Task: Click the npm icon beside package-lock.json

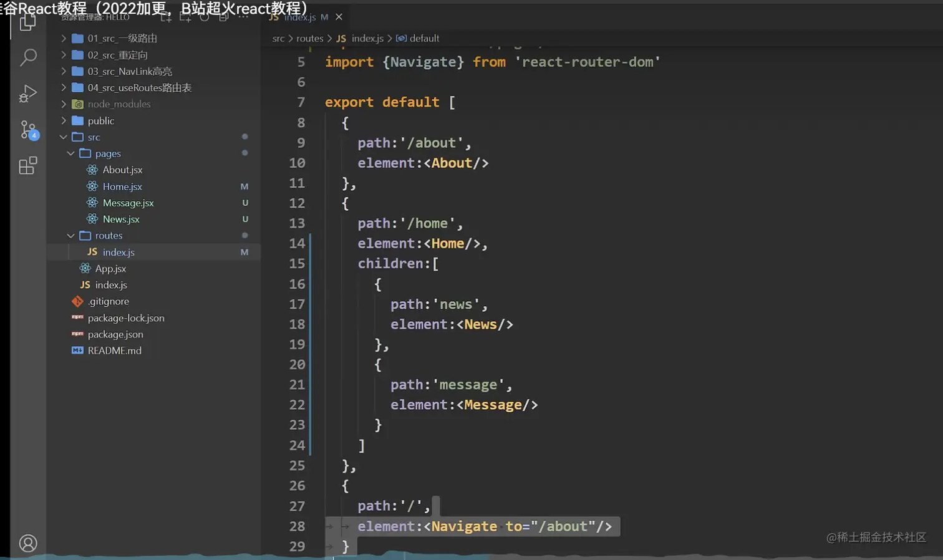Action: [x=77, y=317]
